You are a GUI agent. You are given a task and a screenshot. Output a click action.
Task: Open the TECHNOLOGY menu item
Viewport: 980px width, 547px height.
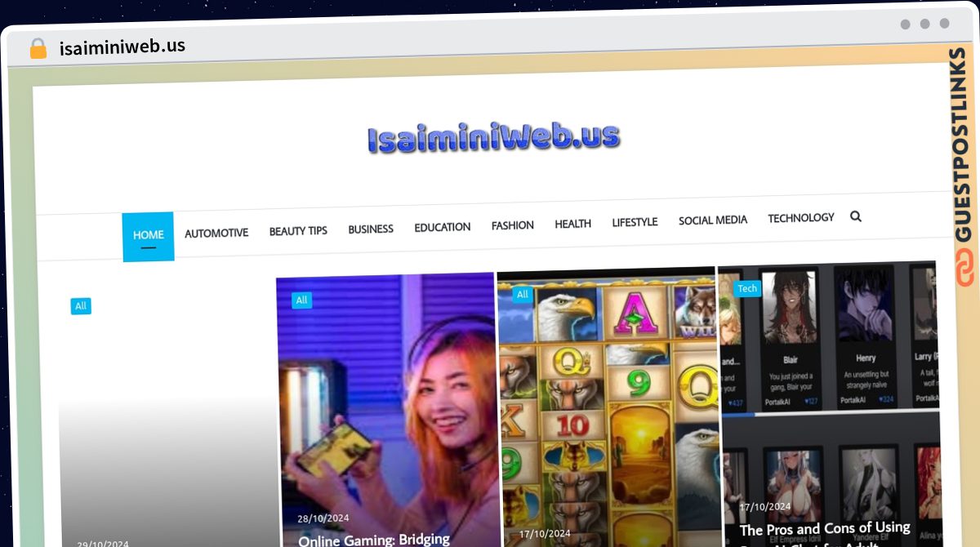pos(801,218)
